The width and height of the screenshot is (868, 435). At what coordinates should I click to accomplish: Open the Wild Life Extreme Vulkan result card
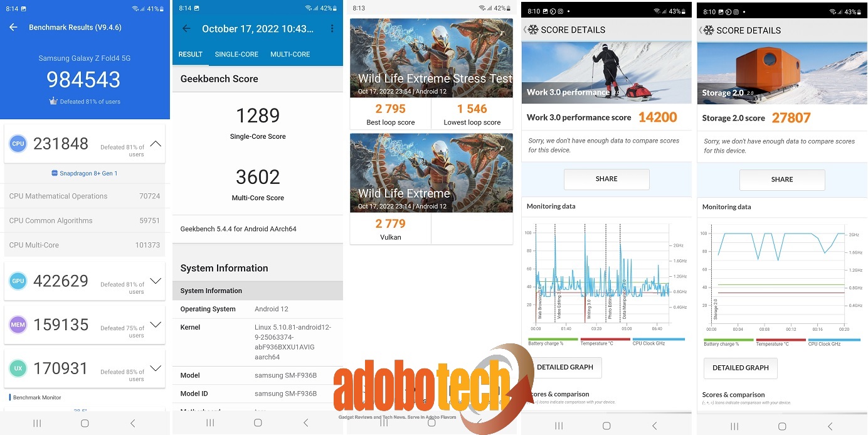pyautogui.click(x=431, y=188)
